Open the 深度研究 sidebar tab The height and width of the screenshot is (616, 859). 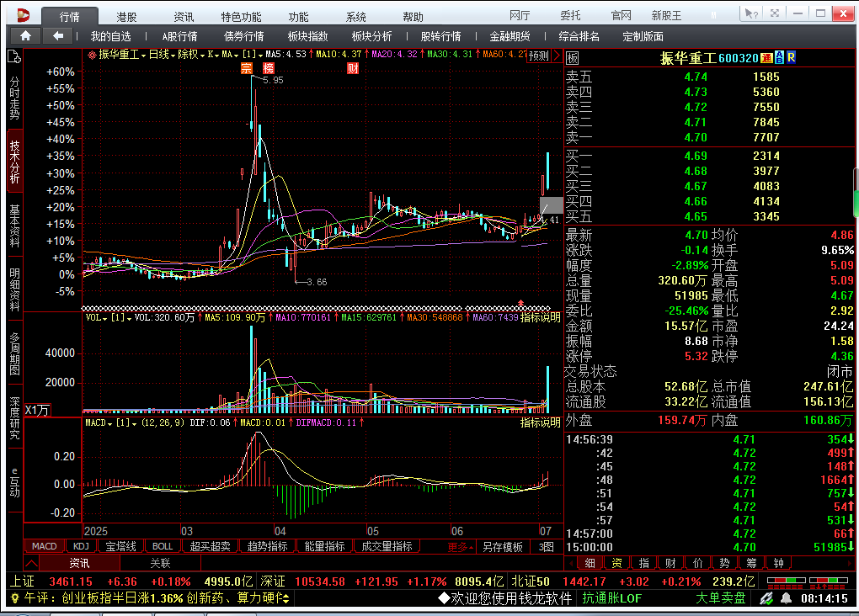pos(15,418)
